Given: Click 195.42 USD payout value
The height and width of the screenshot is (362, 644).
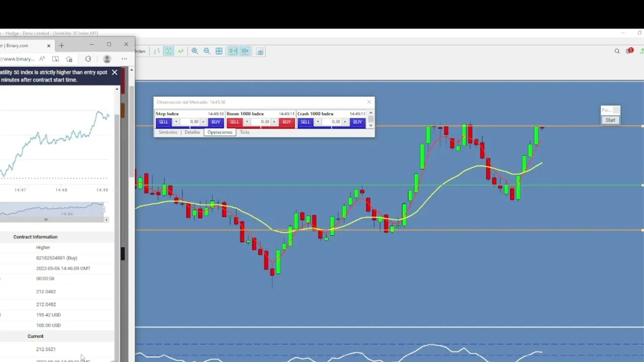Looking at the screenshot, I should click(x=48, y=315).
